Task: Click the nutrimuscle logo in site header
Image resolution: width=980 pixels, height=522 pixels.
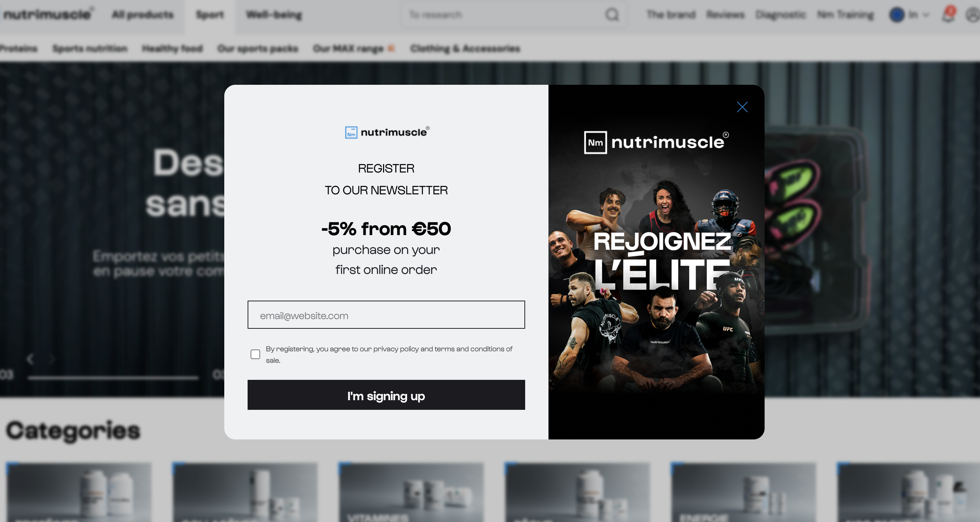Action: point(47,14)
